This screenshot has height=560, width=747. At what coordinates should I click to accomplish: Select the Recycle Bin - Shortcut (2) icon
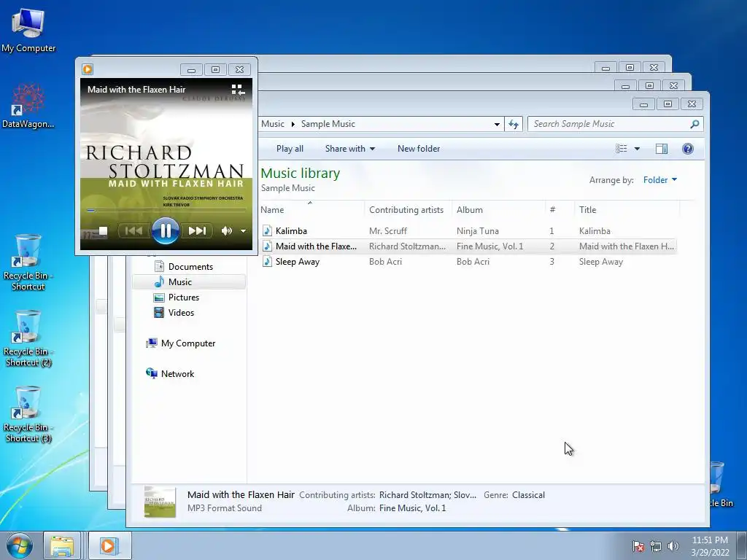coord(28,338)
